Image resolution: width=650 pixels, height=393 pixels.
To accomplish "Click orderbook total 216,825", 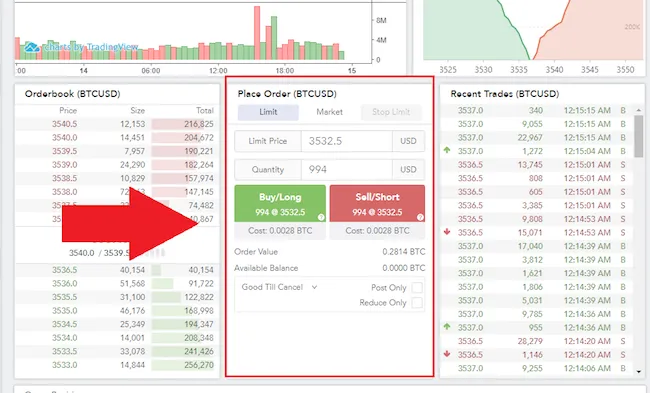I will click(199, 124).
